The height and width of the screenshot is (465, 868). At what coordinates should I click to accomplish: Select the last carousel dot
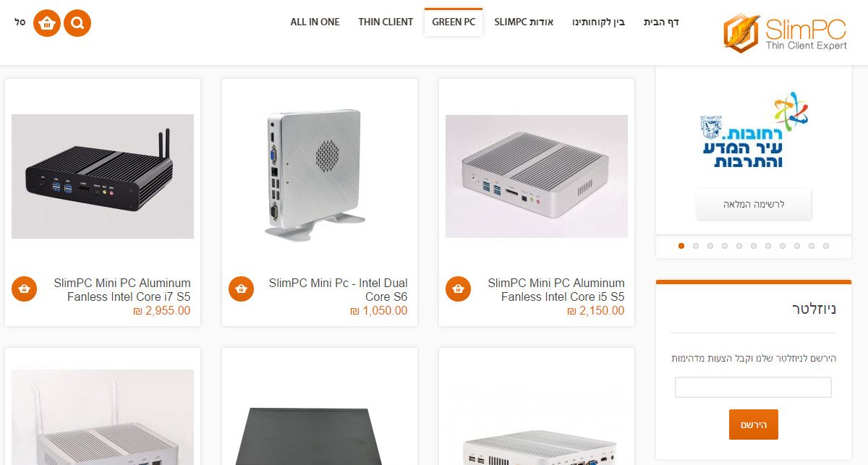coord(826,246)
